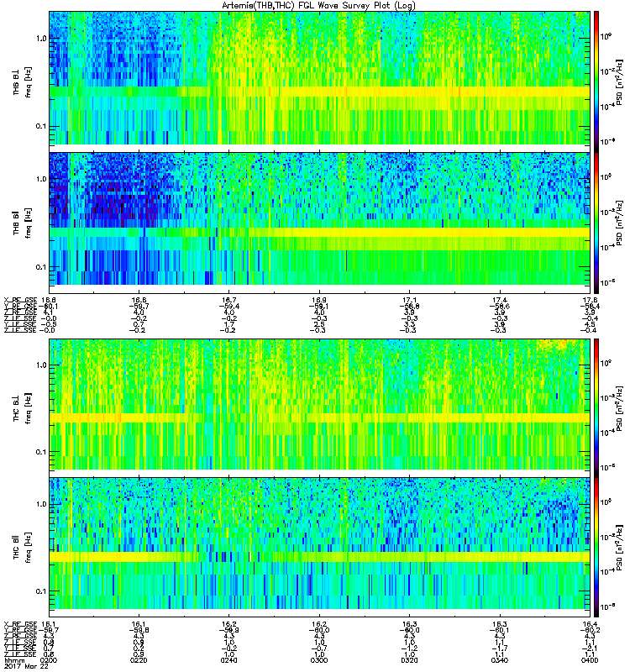Click the THB X_RE_GSE value '17.1'
630x672 pixels.
(x=410, y=301)
